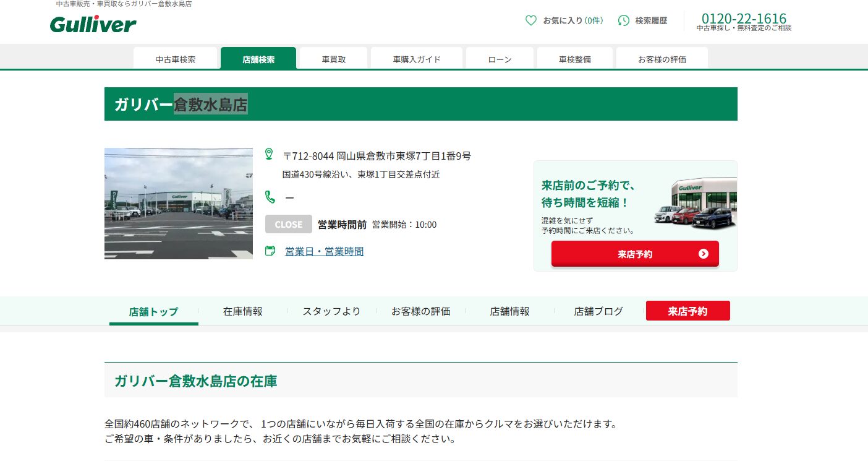
Task: Click the calendar icon next to 営業日・営業時間
Action: point(270,251)
